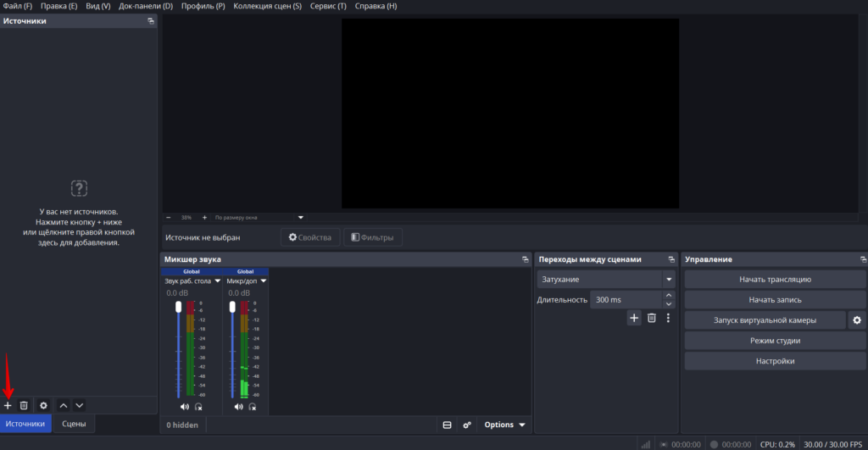The image size is (868, 450).
Task: Open the Вид (V) menu
Action: pyautogui.click(x=98, y=6)
